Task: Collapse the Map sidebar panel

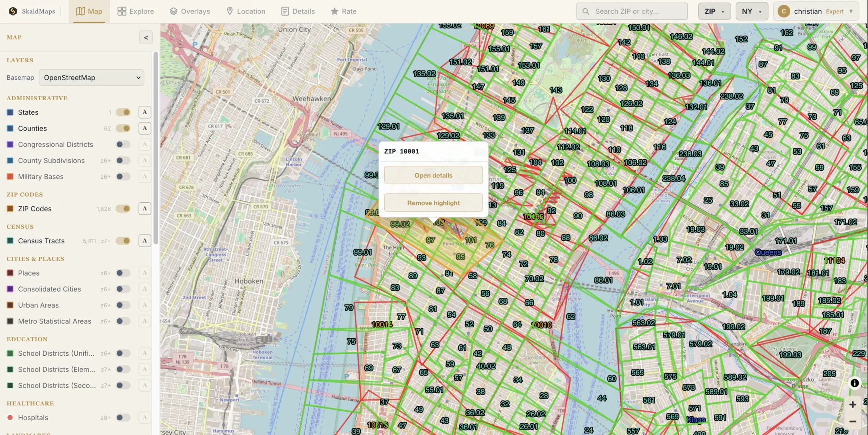Action: [x=146, y=37]
